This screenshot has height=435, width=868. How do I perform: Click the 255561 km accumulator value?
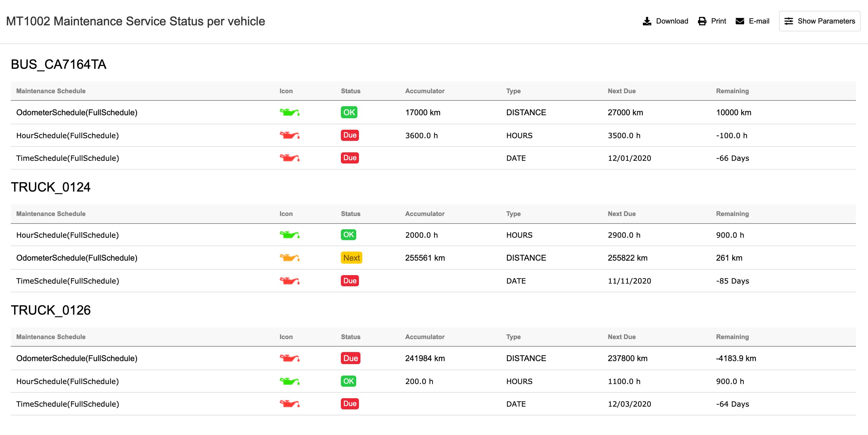coord(425,258)
